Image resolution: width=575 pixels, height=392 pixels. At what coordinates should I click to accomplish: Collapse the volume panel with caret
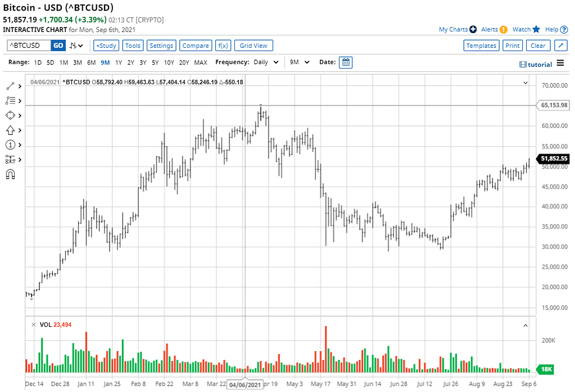(526, 325)
